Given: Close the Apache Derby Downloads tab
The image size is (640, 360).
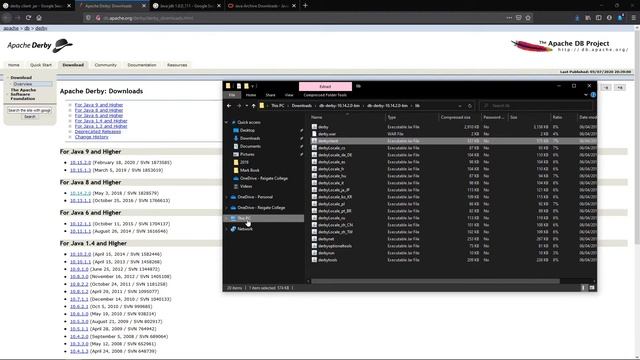Looking at the screenshot, I should click(x=144, y=6).
